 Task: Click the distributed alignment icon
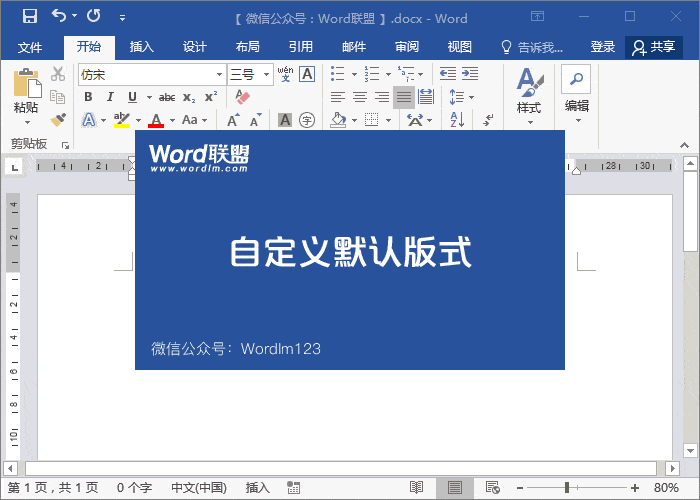pos(426,97)
